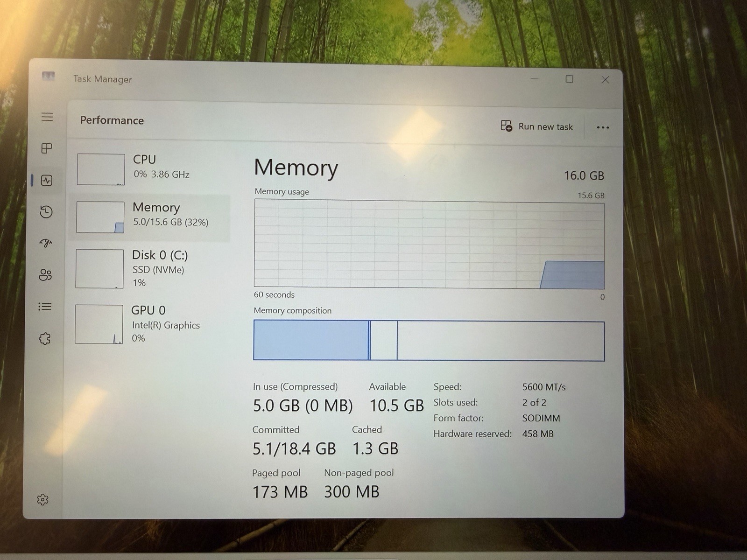The image size is (747, 560).
Task: Open the Startup apps page icon
Action: click(x=46, y=243)
